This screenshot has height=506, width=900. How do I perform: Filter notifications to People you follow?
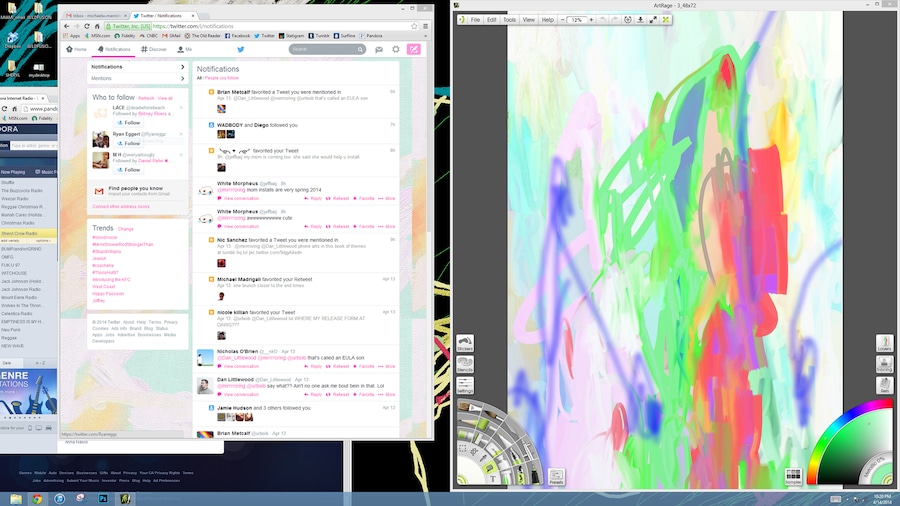click(x=222, y=77)
